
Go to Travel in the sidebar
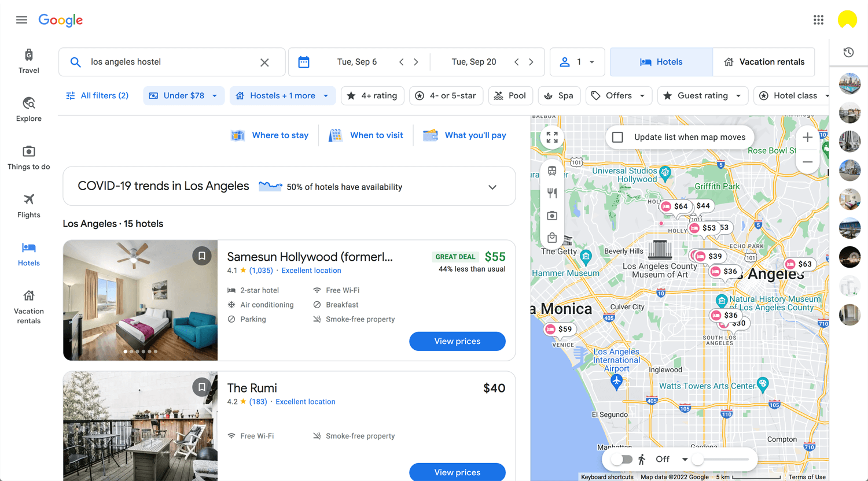(29, 61)
